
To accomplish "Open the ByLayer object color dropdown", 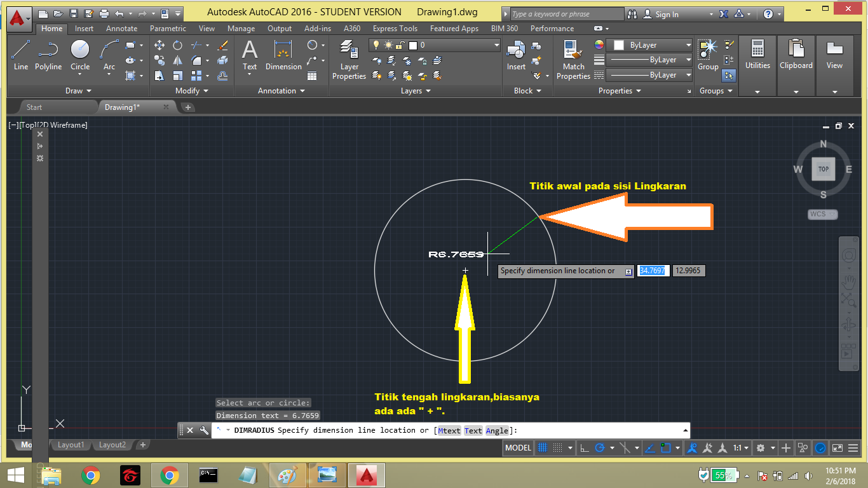I will 649,45.
